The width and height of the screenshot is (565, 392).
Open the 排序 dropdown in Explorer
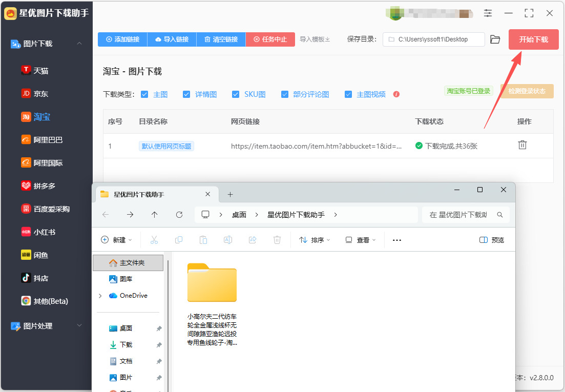pyautogui.click(x=315, y=240)
